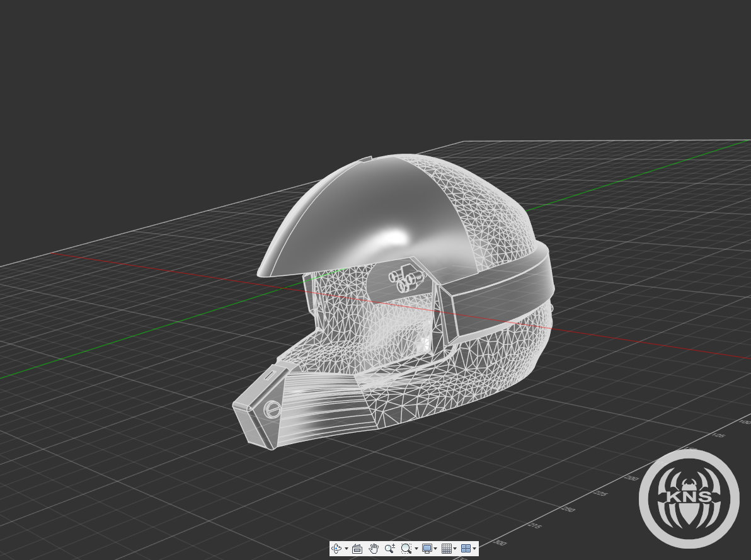The image size is (751, 560).
Task: Click the KNS spider logo
Action: pos(689,498)
